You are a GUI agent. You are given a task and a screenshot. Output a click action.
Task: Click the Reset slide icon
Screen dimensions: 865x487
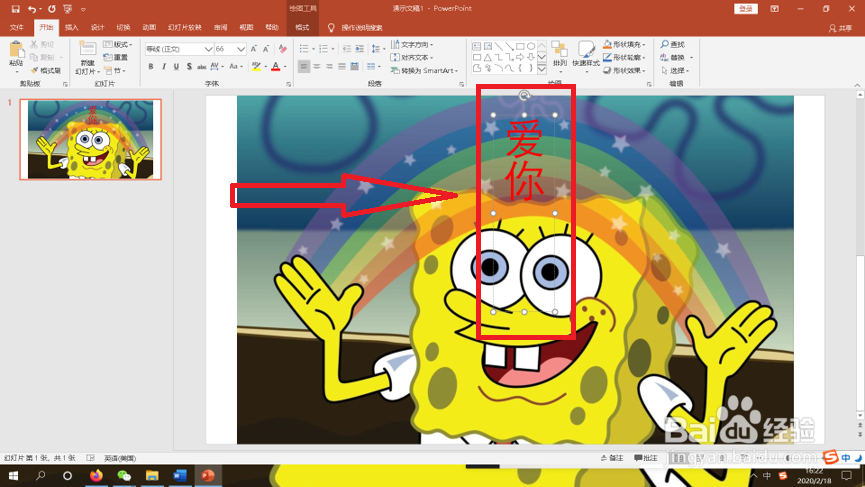[115, 57]
